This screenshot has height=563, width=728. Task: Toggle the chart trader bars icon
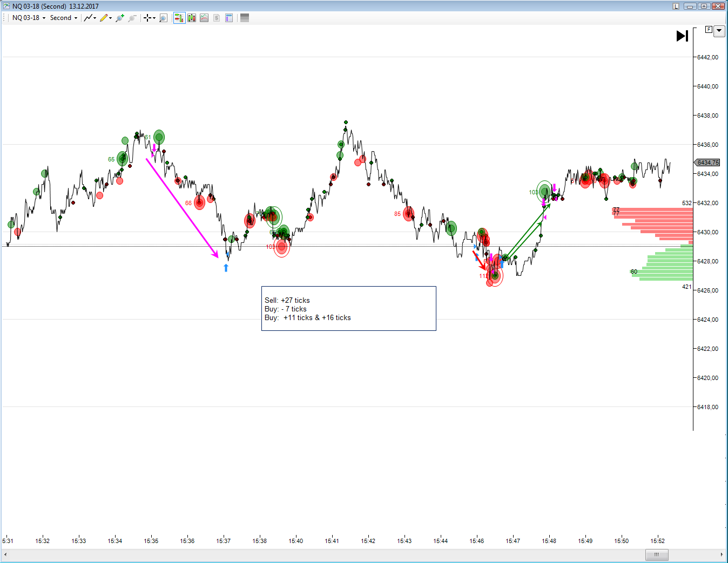pyautogui.click(x=179, y=18)
